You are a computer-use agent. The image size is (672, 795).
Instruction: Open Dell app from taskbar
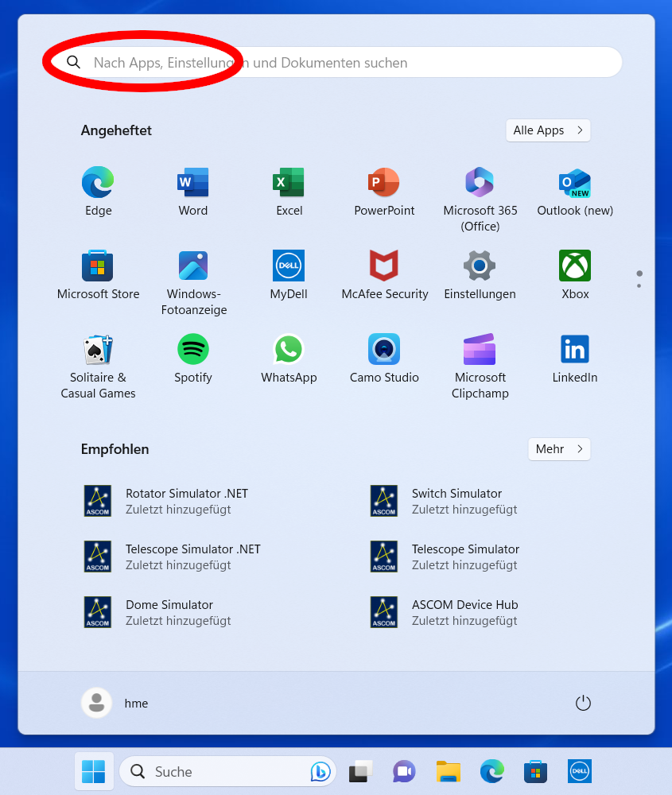pyautogui.click(x=580, y=772)
